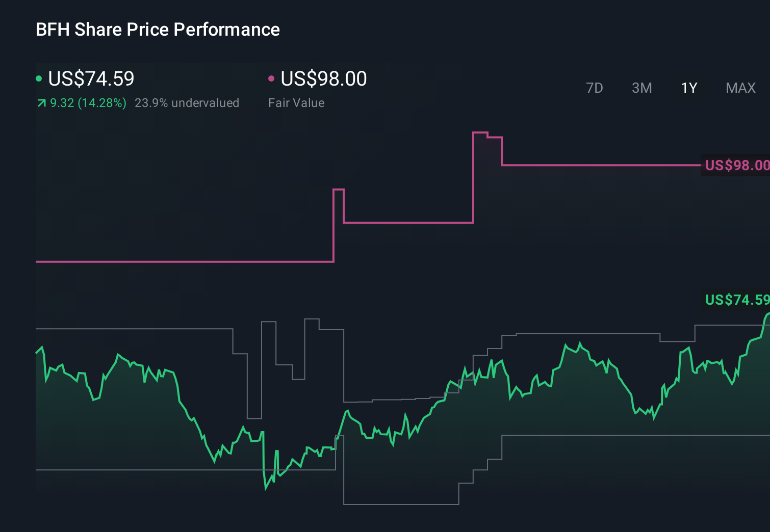Click the 9.32 (14.28%) gain figure
Viewport: 770px width, 532px height.
point(88,102)
